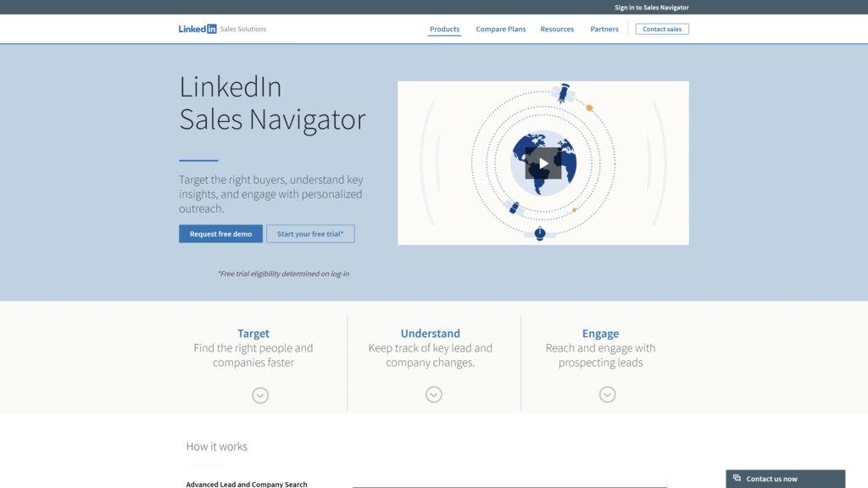
Task: Open the Products menu
Action: (x=444, y=29)
